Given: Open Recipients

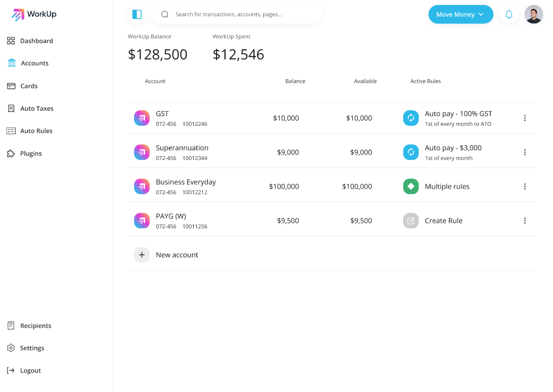Looking at the screenshot, I should click(36, 326).
